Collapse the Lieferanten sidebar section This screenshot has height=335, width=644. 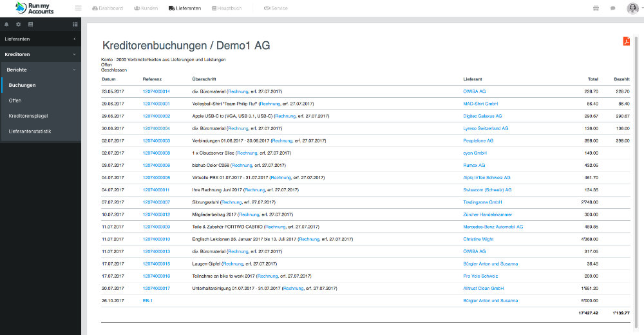(x=40, y=39)
